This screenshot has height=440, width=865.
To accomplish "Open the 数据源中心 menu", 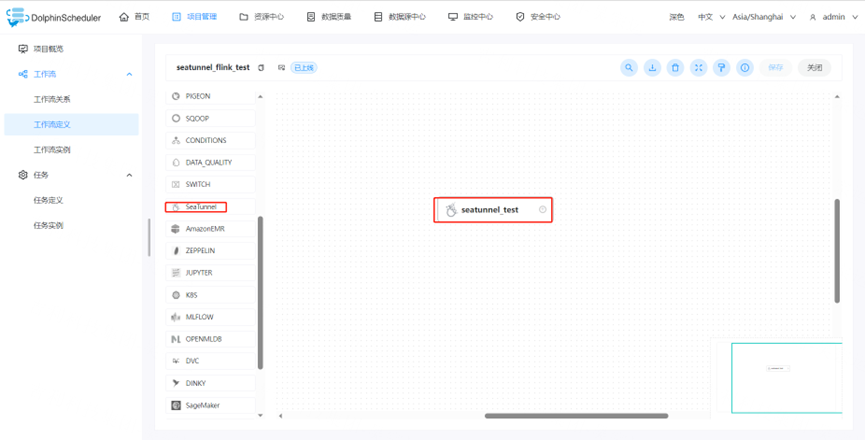I will pos(399,17).
